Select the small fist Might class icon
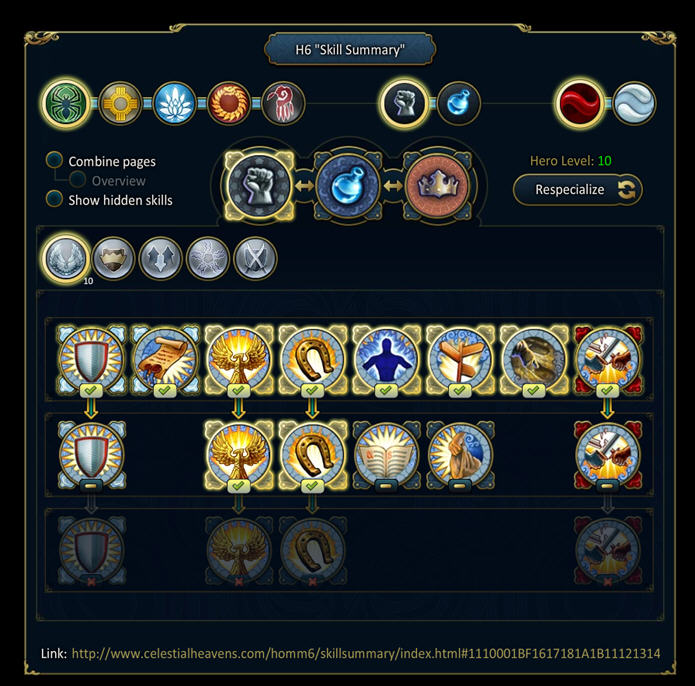Viewport: 695px width, 686px height. 404,103
